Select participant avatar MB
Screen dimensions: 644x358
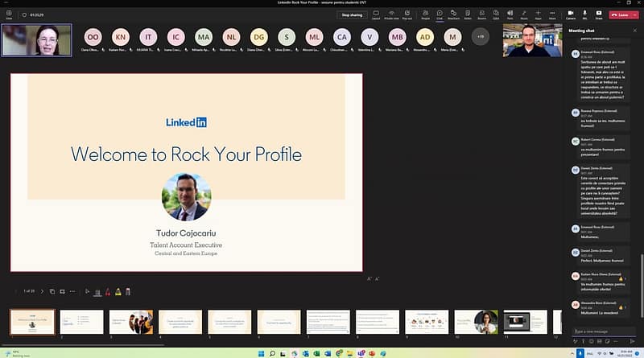397,37
